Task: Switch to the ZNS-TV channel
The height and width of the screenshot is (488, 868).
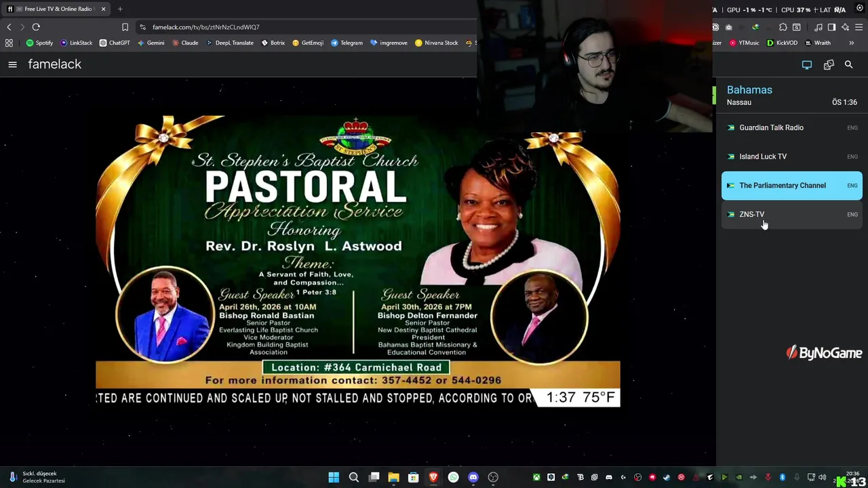Action: click(x=791, y=214)
